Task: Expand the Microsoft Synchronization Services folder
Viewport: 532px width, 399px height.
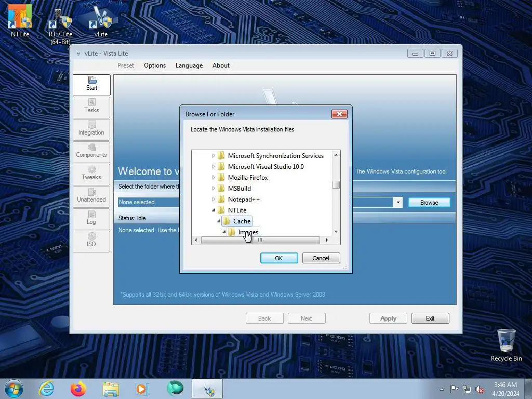Action: pyautogui.click(x=214, y=156)
